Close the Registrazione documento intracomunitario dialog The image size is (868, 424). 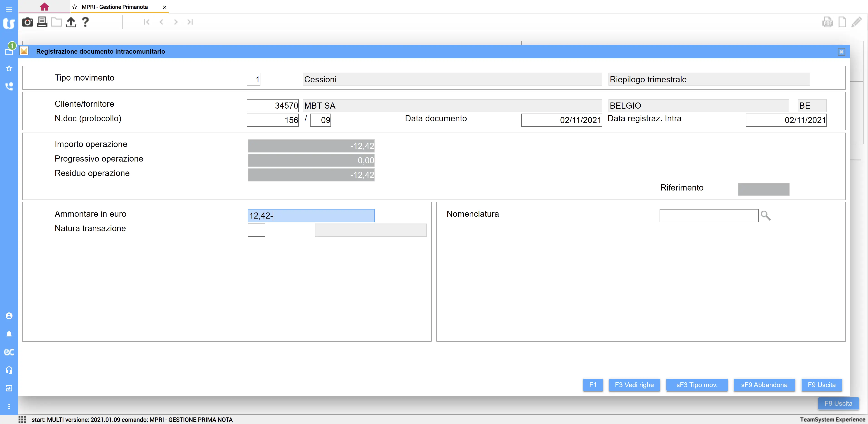tap(841, 52)
